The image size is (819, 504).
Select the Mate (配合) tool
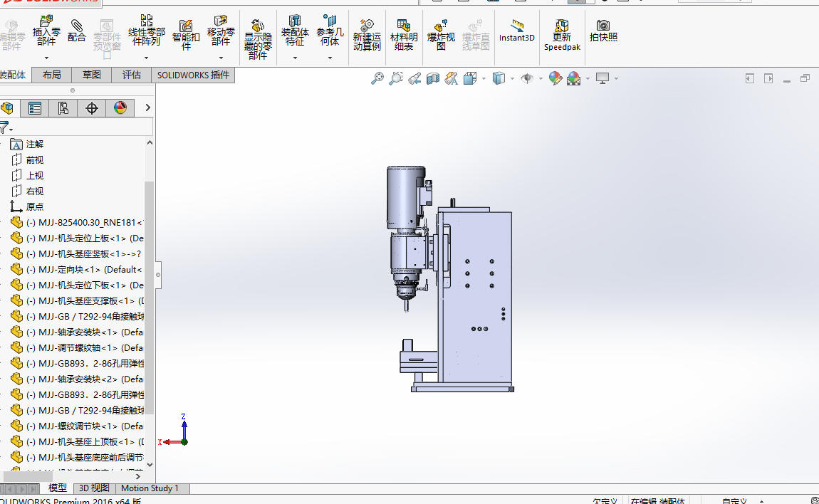coord(76,31)
